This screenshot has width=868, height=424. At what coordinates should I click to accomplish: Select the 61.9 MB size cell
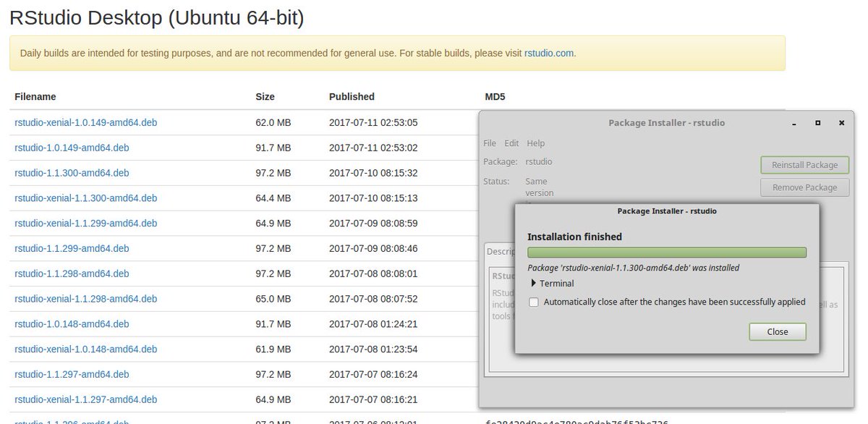point(273,349)
